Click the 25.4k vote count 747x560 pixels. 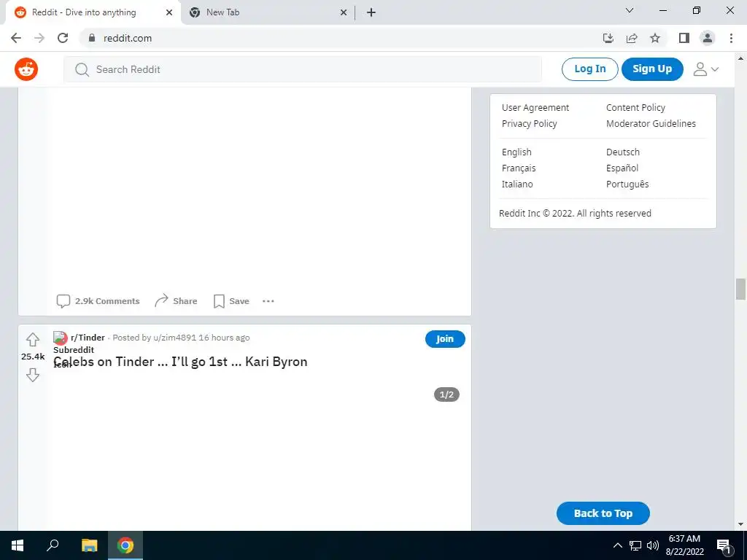(33, 357)
